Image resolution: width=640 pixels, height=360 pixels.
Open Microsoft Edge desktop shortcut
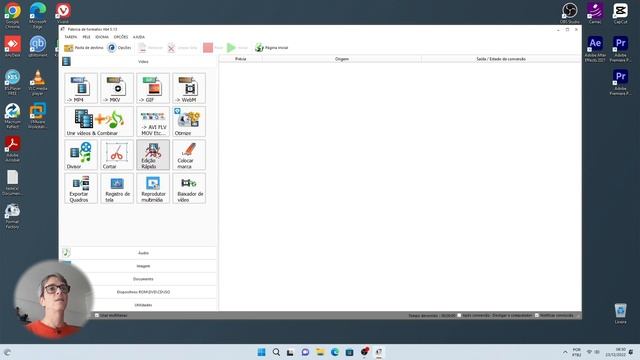(x=38, y=16)
